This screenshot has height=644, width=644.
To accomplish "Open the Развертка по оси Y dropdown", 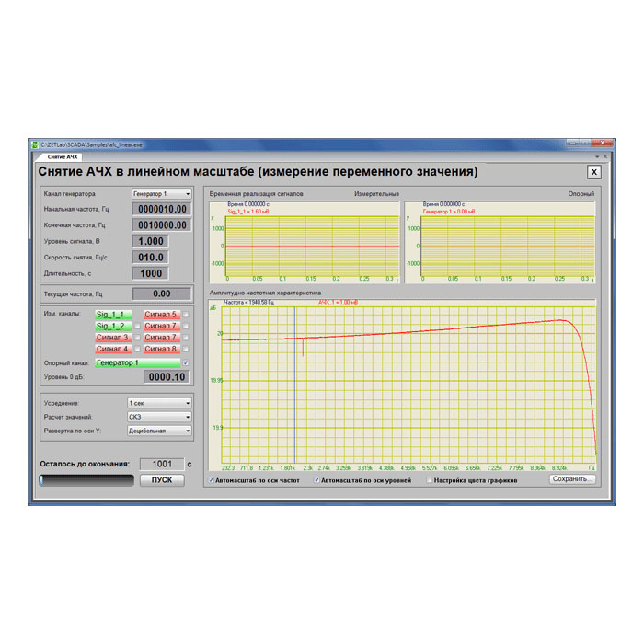I will click(x=159, y=431).
